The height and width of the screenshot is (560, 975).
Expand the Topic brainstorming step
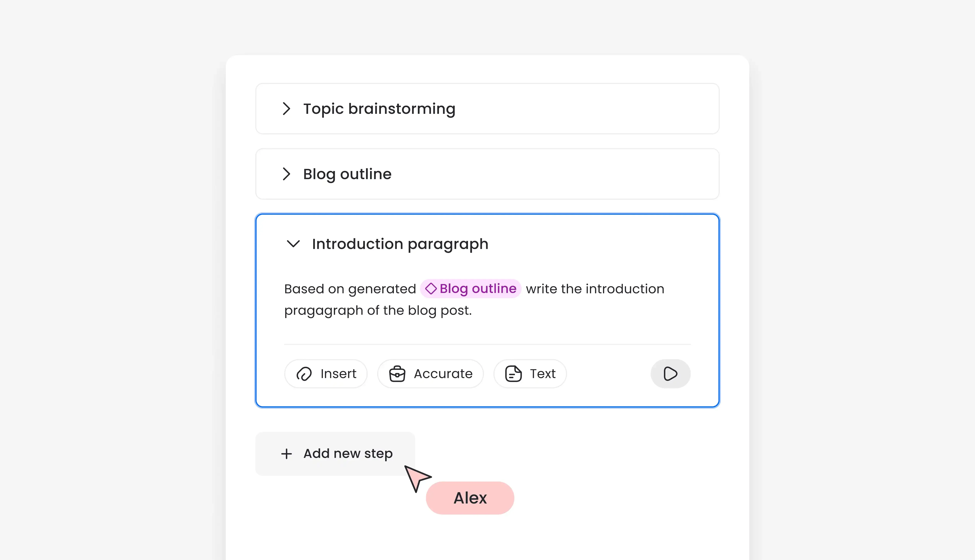click(286, 108)
